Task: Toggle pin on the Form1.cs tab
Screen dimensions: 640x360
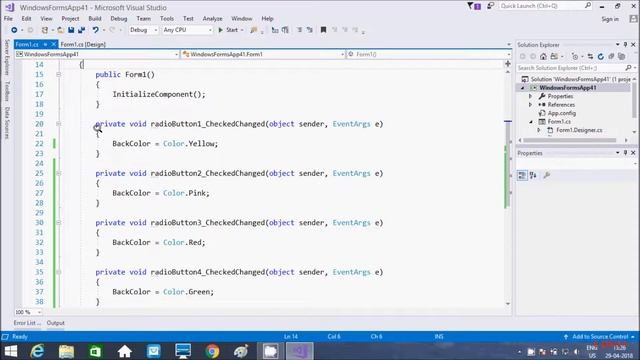Action: (x=45, y=44)
